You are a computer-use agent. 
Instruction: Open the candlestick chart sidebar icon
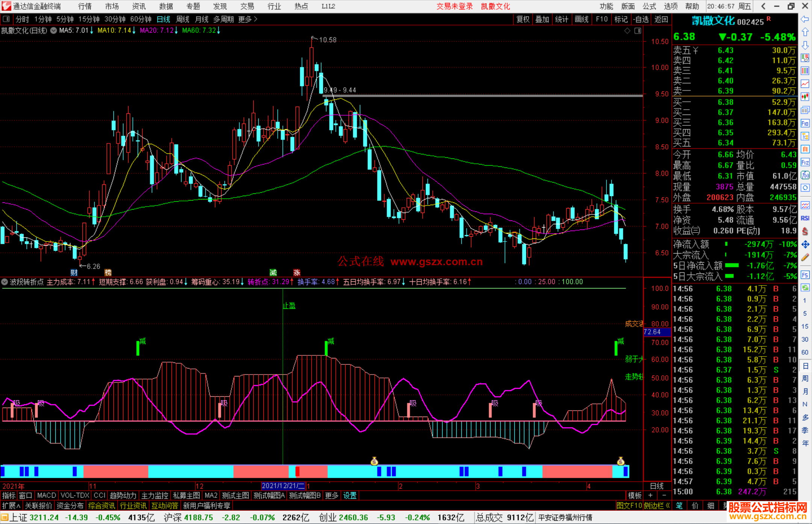(x=805, y=97)
